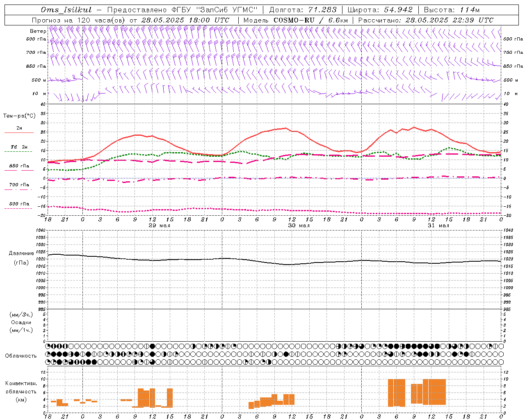Click the Давление pressure panel label
The image size is (525, 420).
(x=21, y=253)
